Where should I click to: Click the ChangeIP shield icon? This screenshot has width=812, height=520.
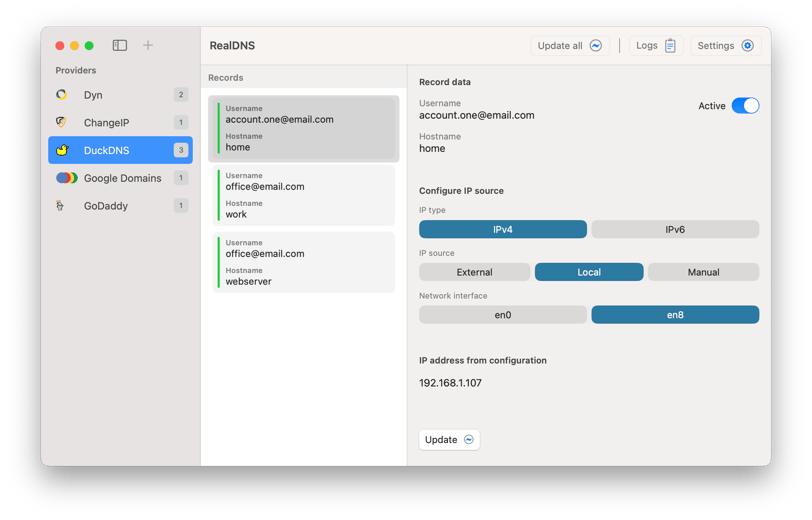tap(61, 122)
